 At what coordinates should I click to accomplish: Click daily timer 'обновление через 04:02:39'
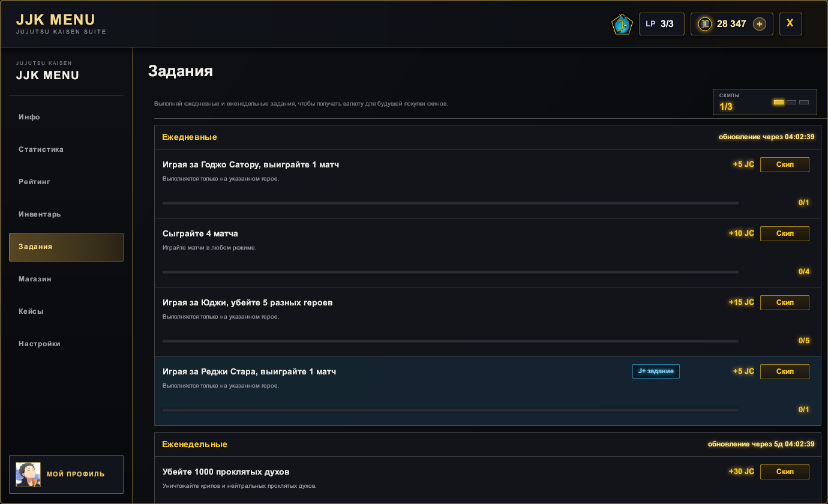point(766,137)
